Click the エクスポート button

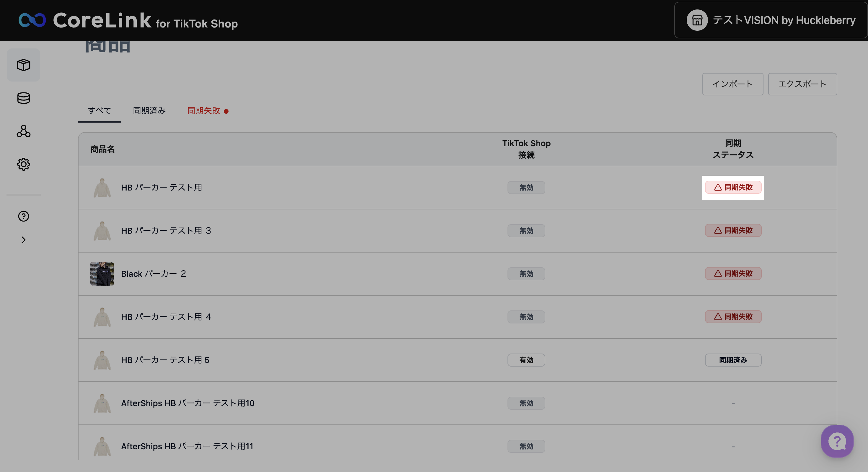pyautogui.click(x=802, y=84)
